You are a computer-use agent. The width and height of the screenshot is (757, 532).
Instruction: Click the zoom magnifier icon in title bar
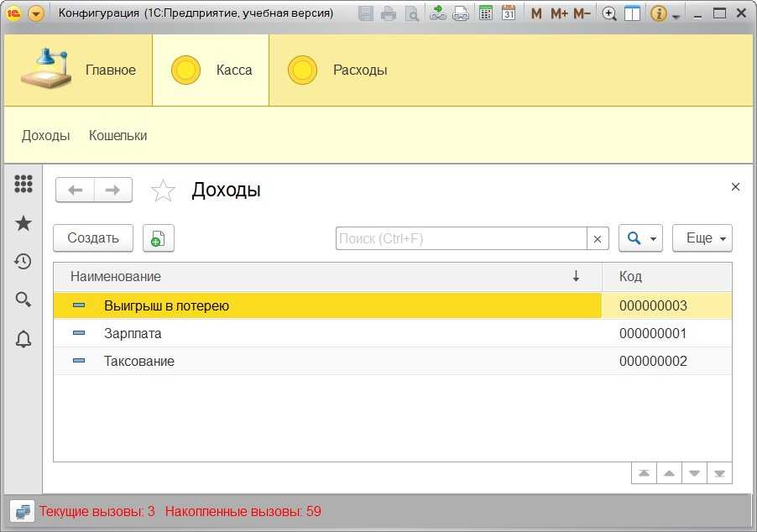610,13
